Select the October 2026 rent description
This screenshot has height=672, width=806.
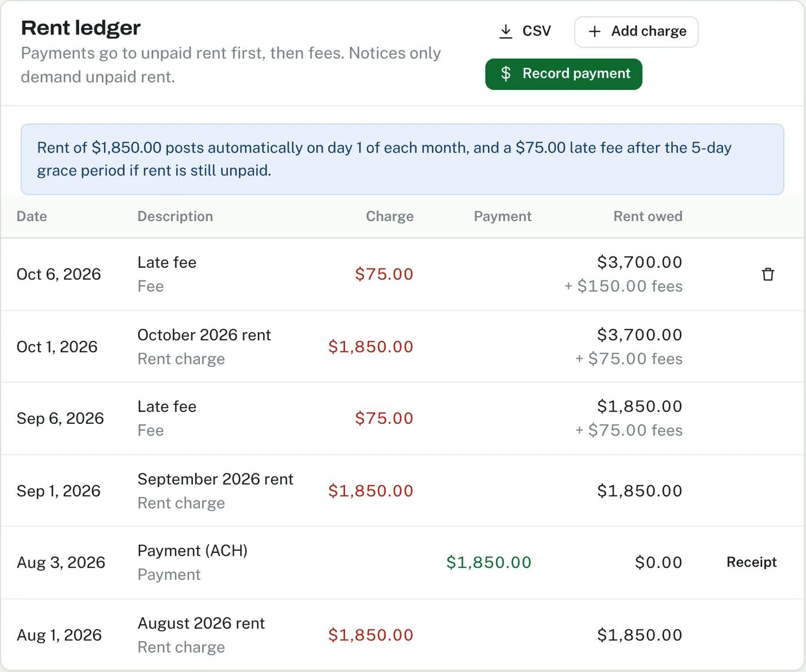click(x=204, y=335)
